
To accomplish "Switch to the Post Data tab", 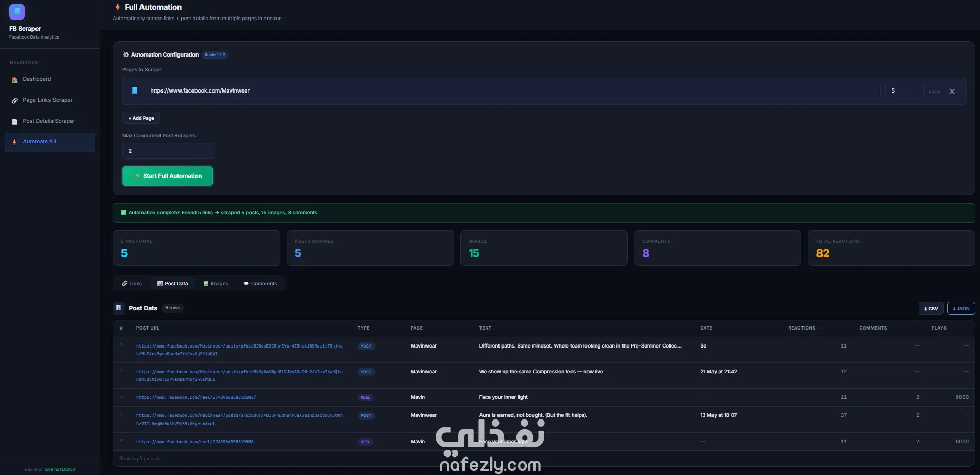I will point(173,284).
